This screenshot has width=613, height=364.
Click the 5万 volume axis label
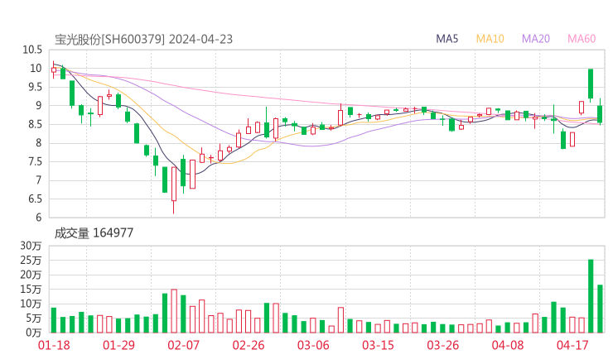[x=34, y=318]
